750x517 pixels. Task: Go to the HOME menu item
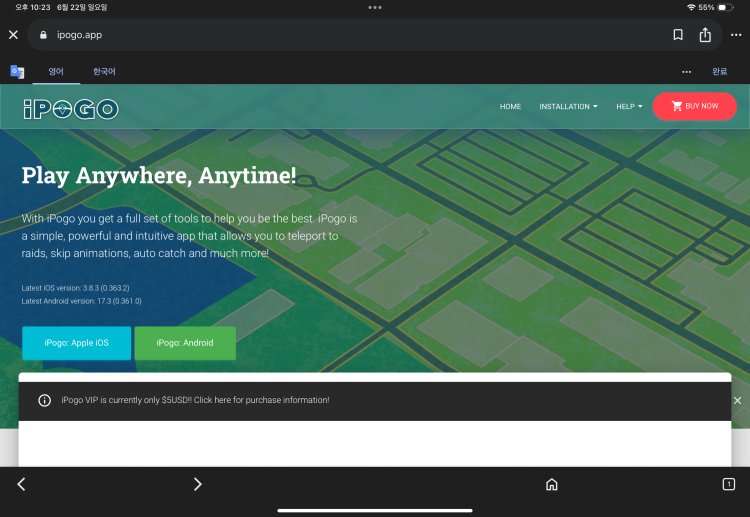click(510, 107)
